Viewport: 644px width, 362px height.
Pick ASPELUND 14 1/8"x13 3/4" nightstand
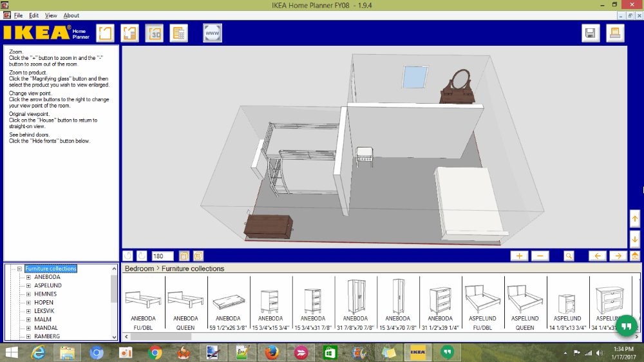coord(567,304)
